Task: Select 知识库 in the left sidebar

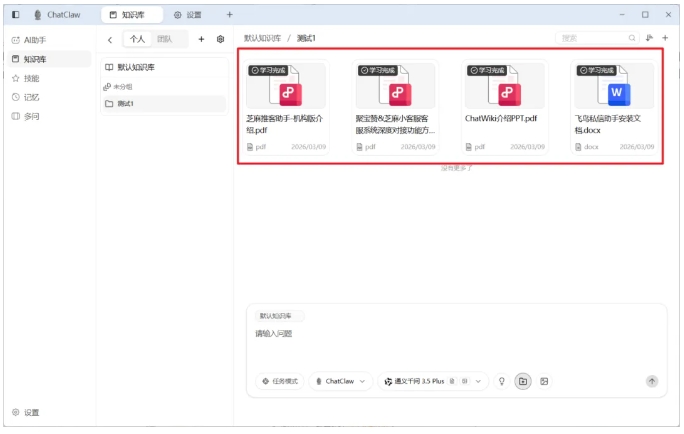Action: coord(49,59)
